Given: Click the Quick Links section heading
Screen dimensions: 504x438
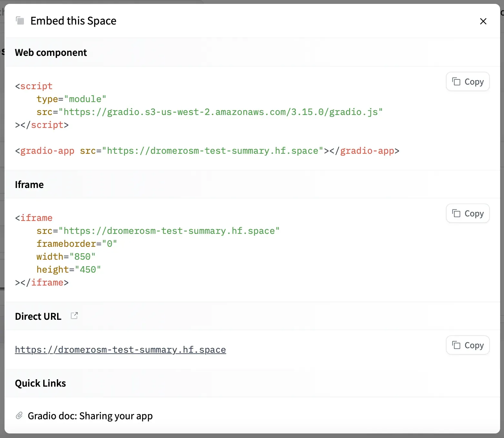Looking at the screenshot, I should click(x=40, y=383).
